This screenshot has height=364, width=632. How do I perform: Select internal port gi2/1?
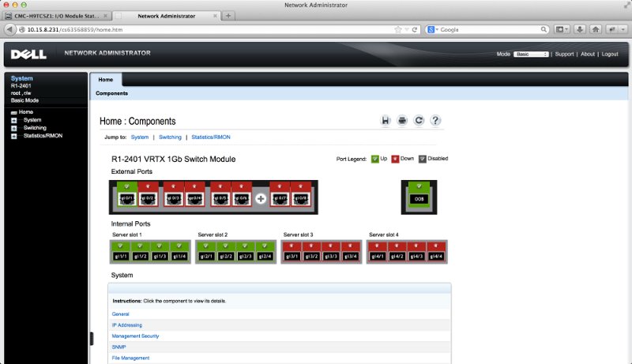click(x=206, y=252)
